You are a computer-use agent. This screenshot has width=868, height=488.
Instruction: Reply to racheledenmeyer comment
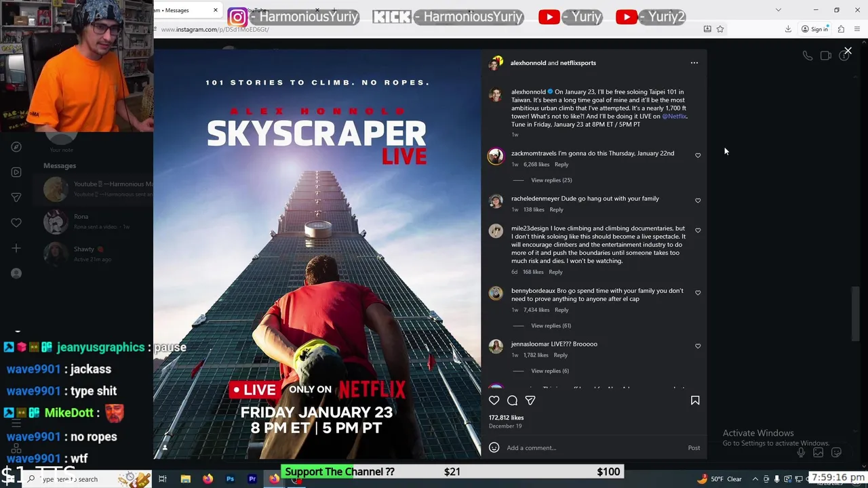click(556, 210)
